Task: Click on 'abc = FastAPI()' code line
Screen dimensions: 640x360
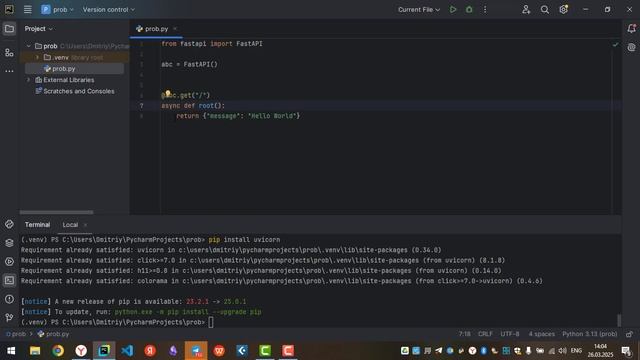Action: pyautogui.click(x=189, y=64)
